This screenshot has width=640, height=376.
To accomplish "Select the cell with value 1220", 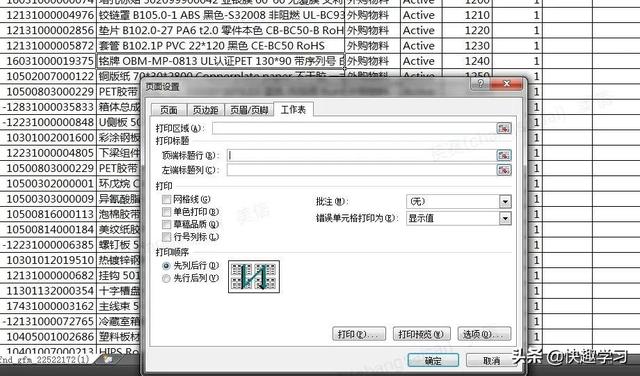I will pyautogui.click(x=467, y=31).
